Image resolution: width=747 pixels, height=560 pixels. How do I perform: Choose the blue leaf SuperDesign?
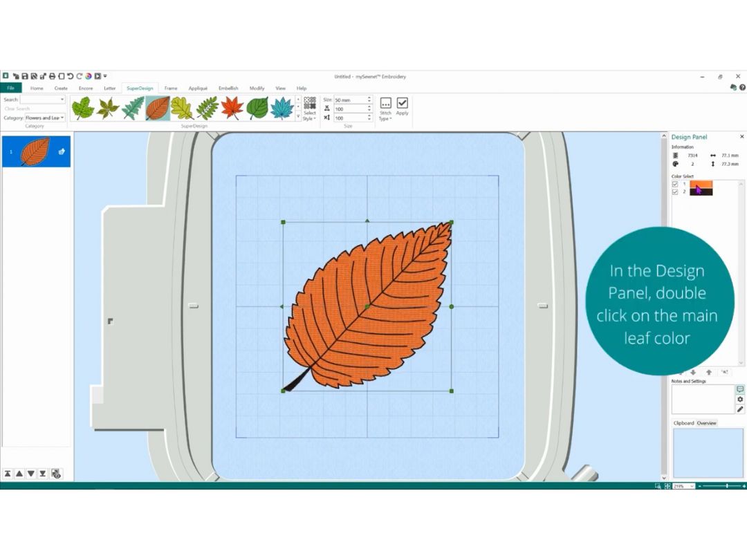(282, 108)
